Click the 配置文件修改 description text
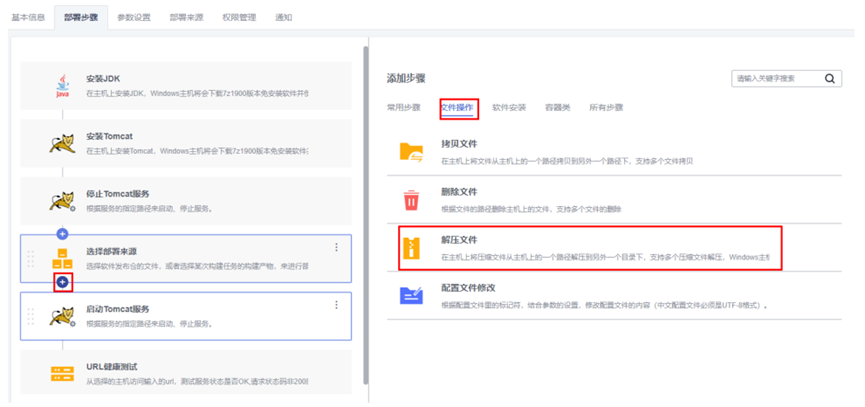Screen dimensions: 865x407 605,305
